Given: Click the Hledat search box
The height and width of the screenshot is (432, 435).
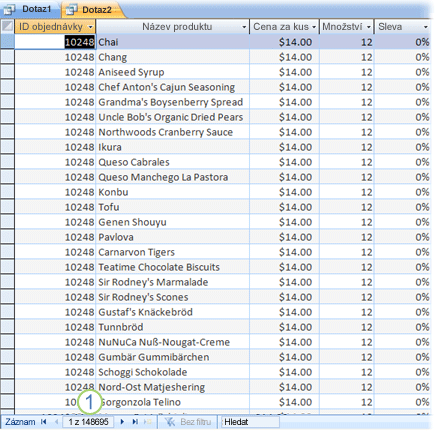Looking at the screenshot, I should (251, 422).
